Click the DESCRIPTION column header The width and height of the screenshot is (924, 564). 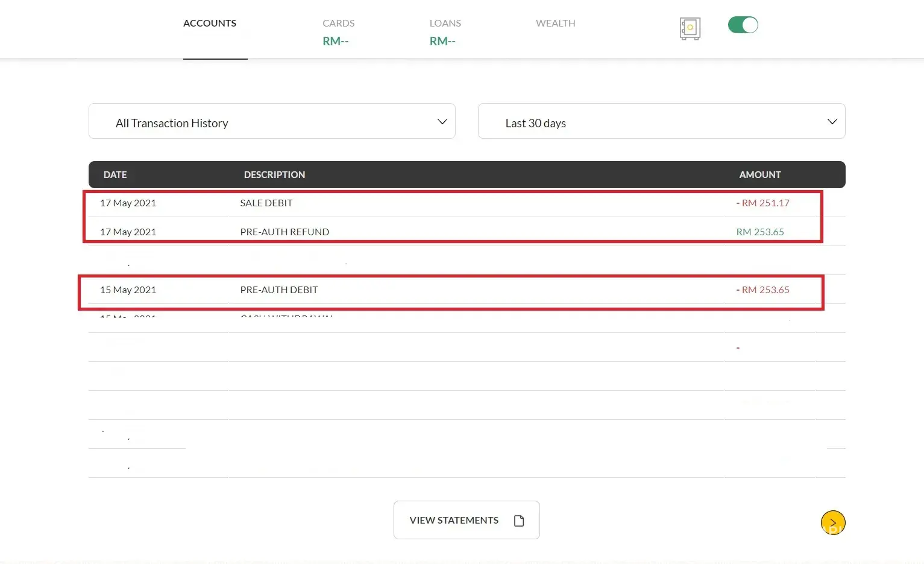coord(274,175)
